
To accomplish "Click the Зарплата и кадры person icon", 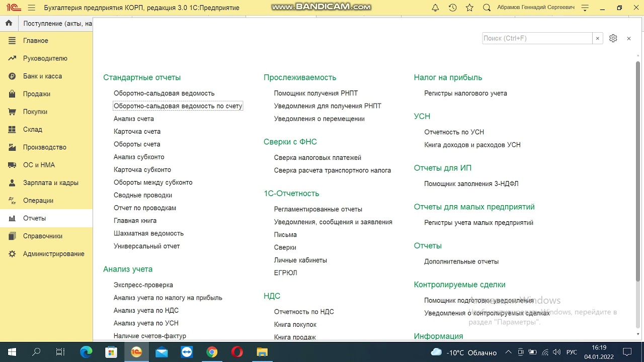I will [x=12, y=183].
